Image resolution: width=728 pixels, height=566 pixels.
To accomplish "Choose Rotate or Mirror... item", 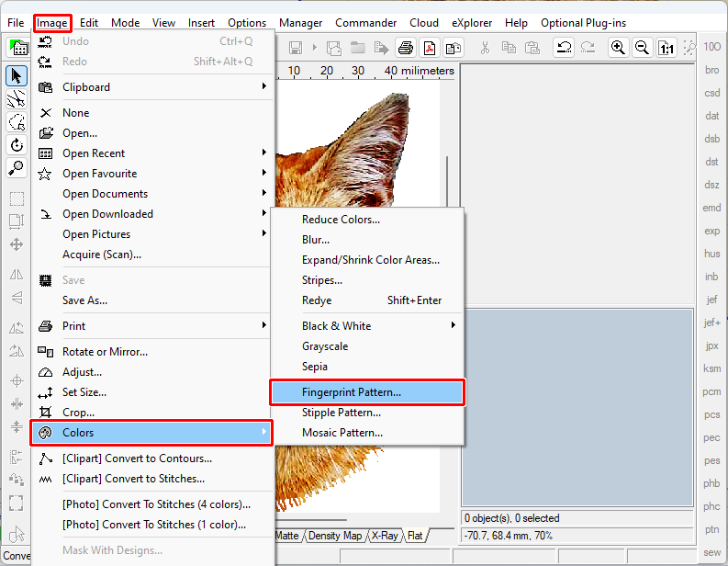I will point(152,352).
